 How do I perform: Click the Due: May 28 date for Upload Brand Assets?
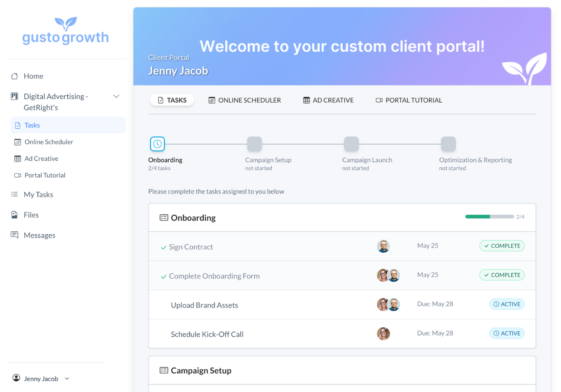tap(435, 304)
